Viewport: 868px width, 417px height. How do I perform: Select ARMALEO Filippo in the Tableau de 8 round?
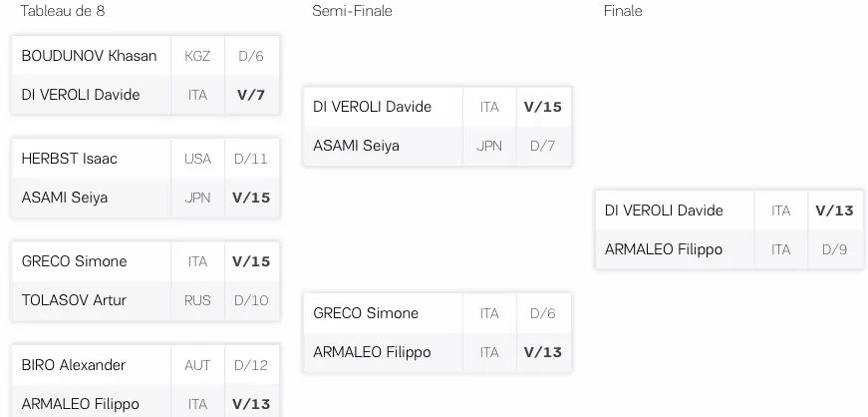coord(81,404)
